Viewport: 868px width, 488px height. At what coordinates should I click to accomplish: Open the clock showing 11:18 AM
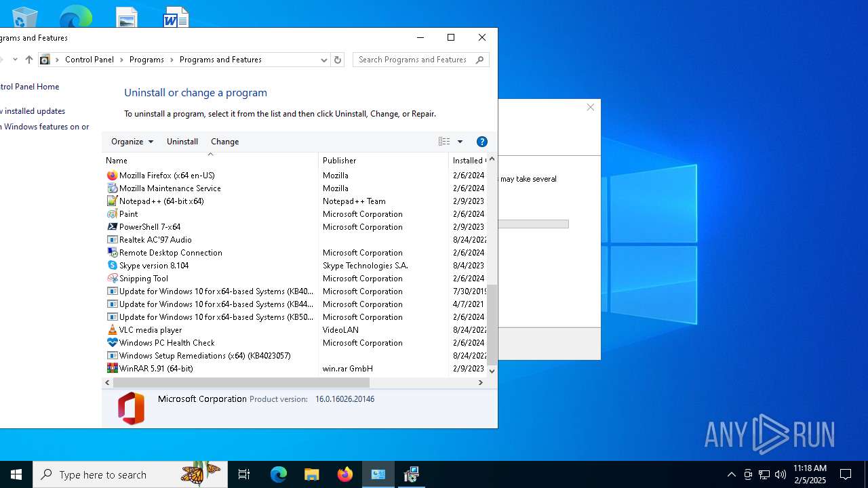(x=810, y=474)
